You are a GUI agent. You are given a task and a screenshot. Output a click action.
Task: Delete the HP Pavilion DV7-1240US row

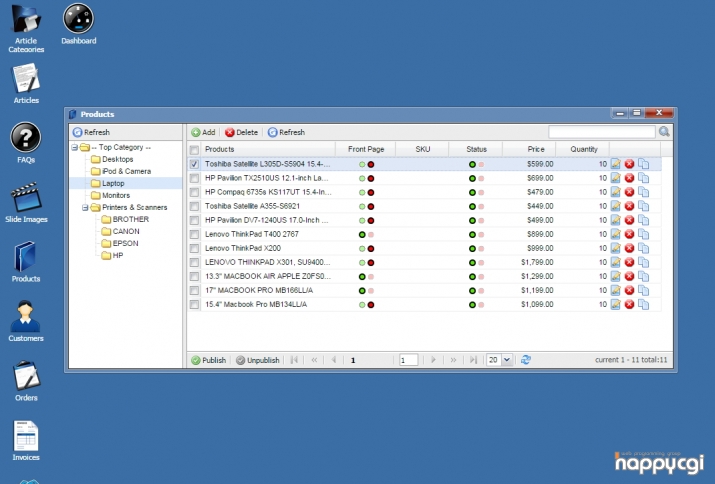tap(629, 220)
